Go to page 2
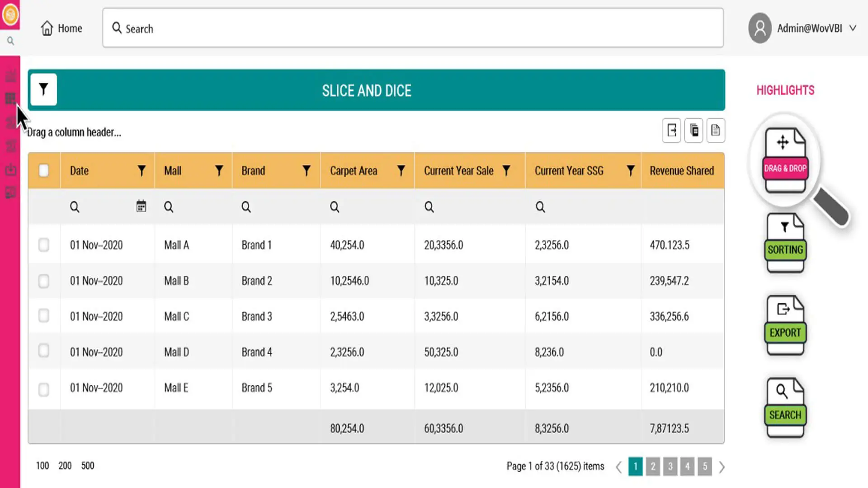Viewport: 868px width, 488px height. (653, 466)
